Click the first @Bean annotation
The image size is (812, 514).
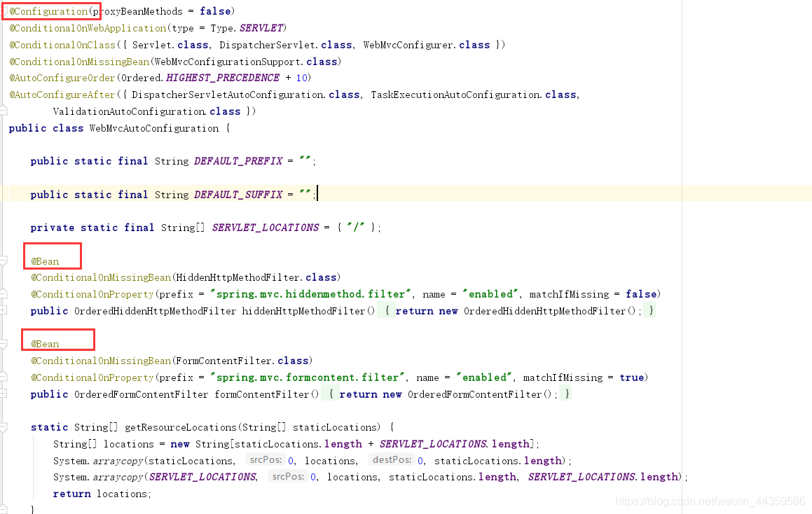pyautogui.click(x=45, y=261)
